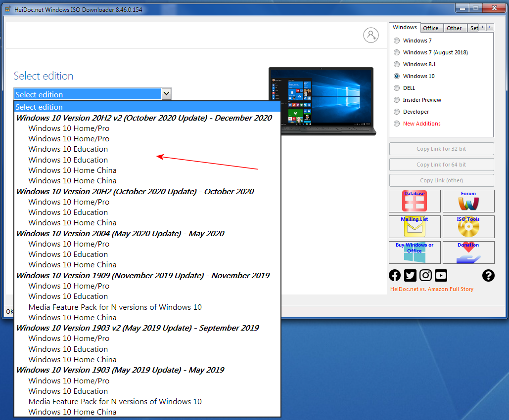
Task: Choose the Windows 8.1 radio button
Action: pos(397,64)
